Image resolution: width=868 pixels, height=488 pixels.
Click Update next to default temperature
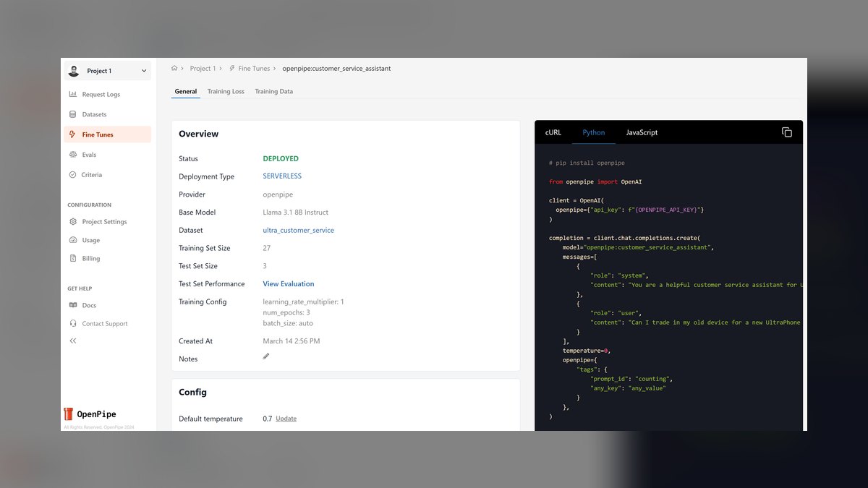coord(286,419)
